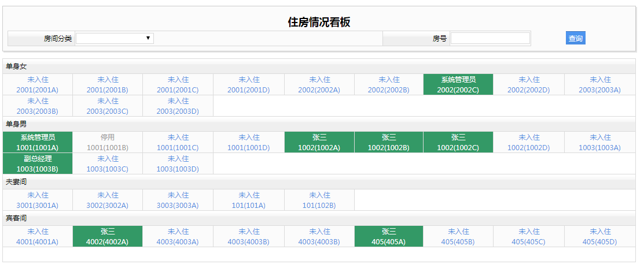Open 张三's room 1002(1002A)
The width and height of the screenshot is (644, 268).
coord(319,143)
